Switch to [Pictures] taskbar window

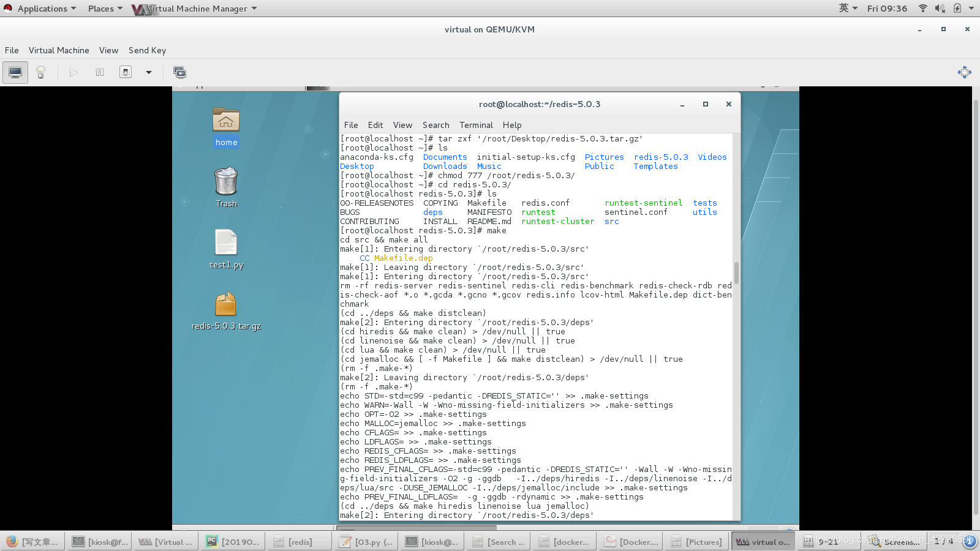coord(697,542)
